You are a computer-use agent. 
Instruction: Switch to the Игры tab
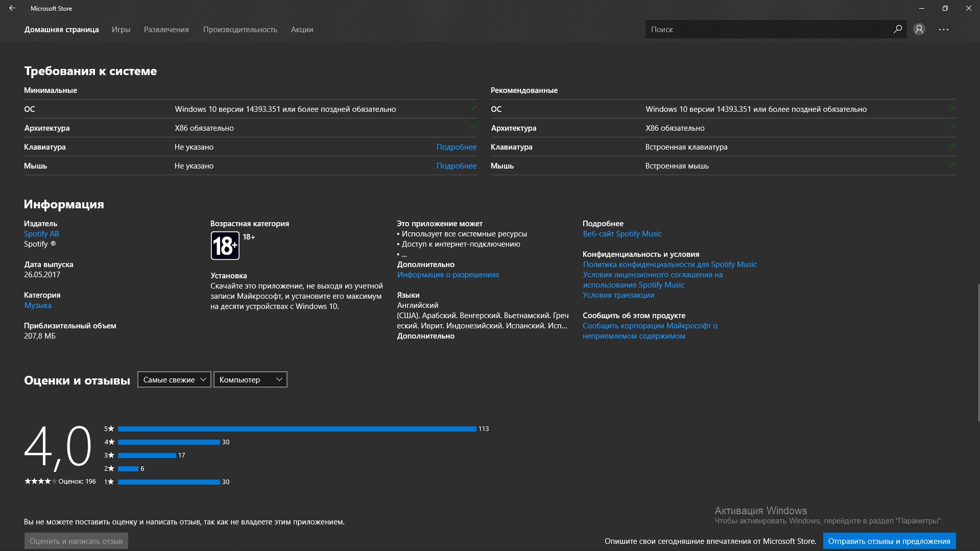[x=121, y=30]
